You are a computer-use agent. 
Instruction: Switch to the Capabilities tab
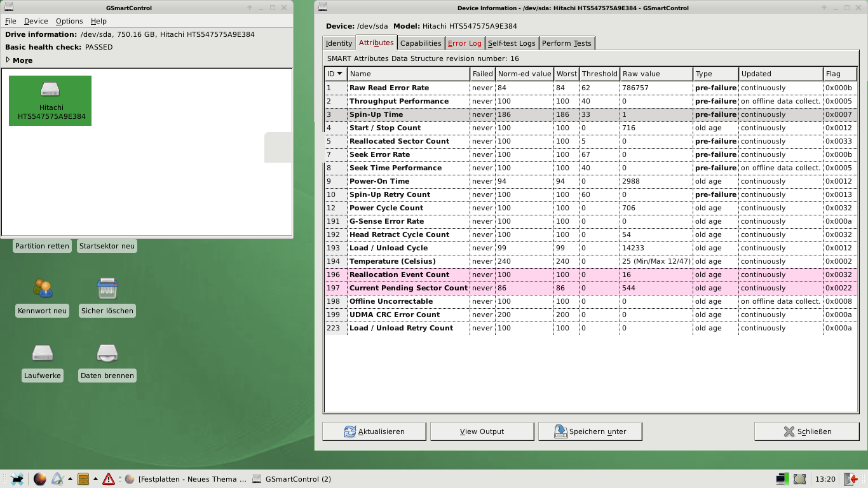click(421, 43)
